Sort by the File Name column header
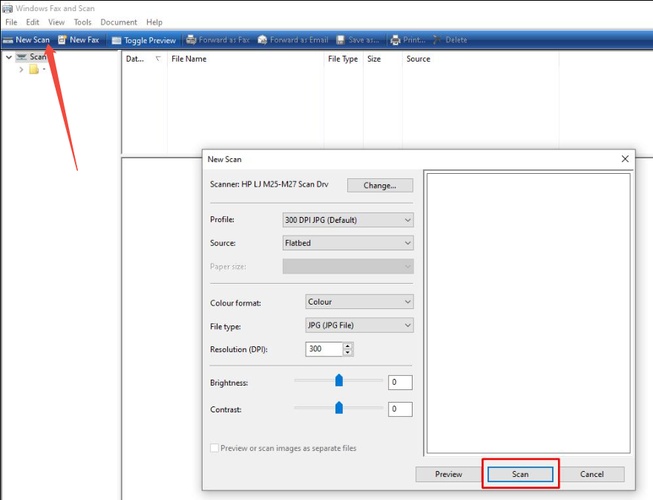The height and width of the screenshot is (500, 653). 245,59
